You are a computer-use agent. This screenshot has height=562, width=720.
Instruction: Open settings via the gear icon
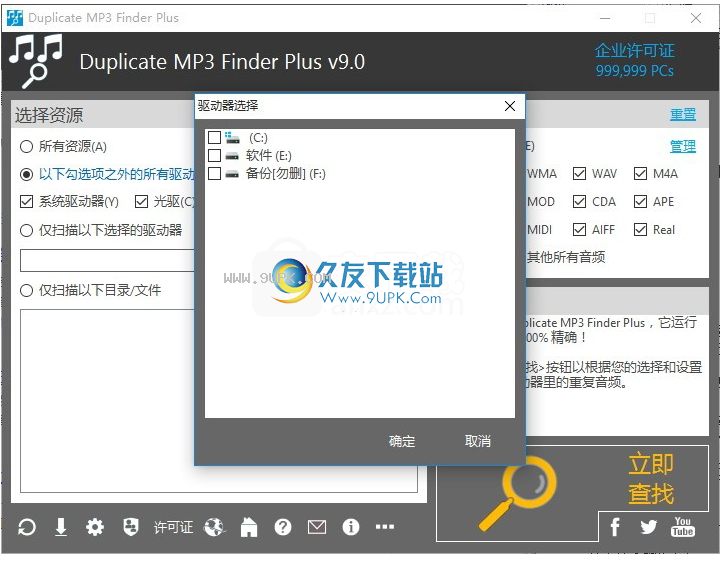(95, 527)
